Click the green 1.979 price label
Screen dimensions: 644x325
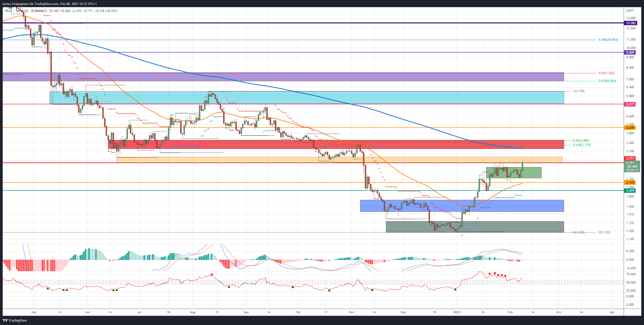pos(630,191)
